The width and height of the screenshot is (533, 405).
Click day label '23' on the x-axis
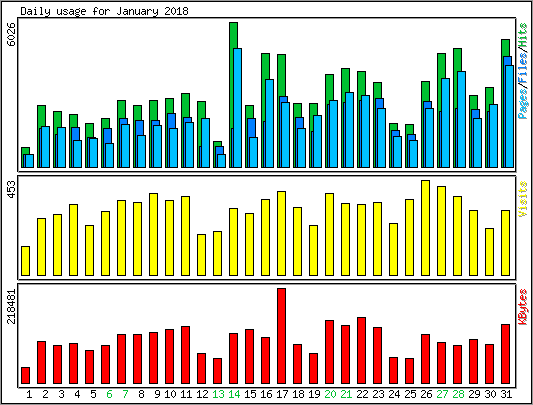pyautogui.click(x=378, y=394)
